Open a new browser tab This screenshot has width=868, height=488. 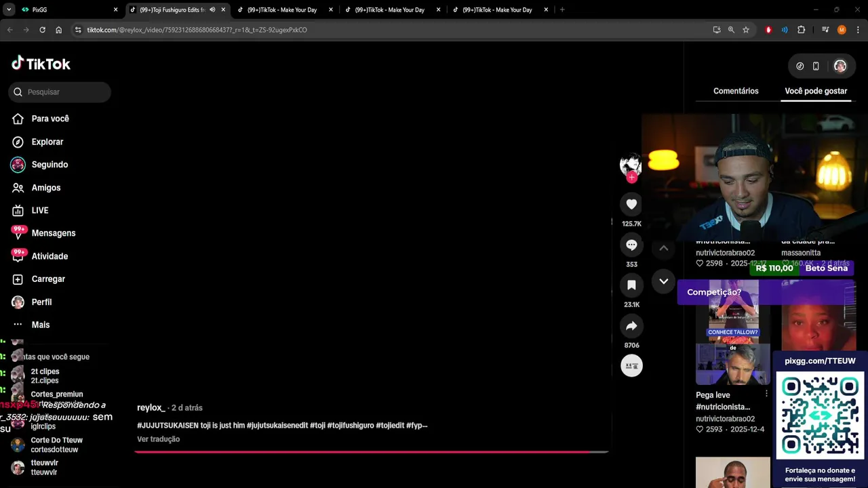[562, 10]
